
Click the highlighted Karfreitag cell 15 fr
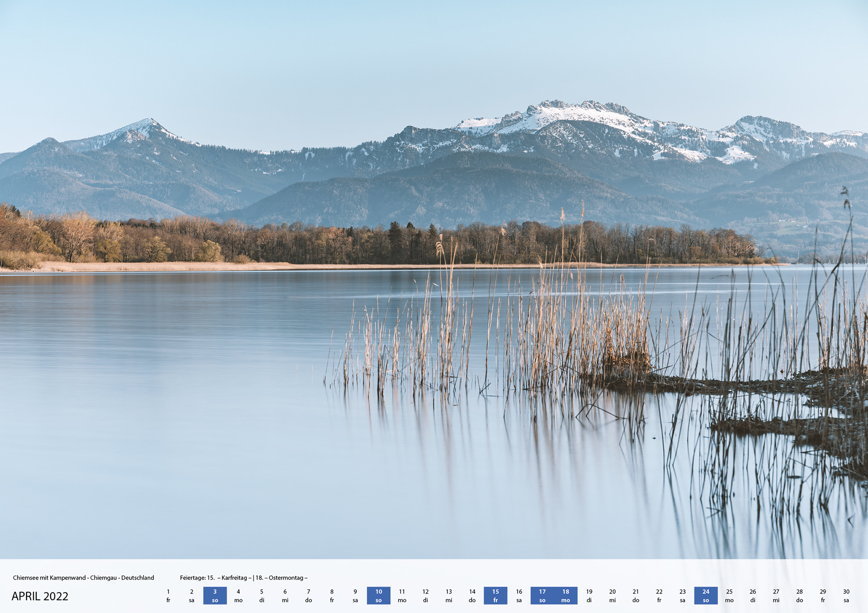[x=495, y=596]
